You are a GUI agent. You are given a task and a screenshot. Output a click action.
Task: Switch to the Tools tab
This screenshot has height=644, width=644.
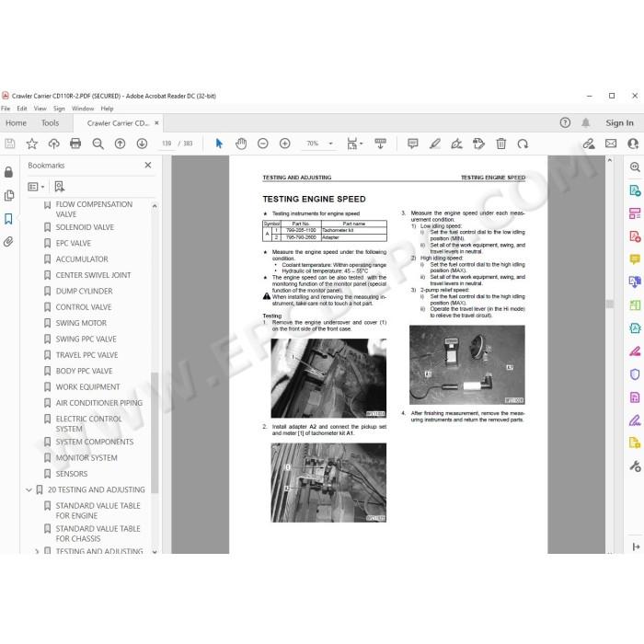[x=50, y=122]
